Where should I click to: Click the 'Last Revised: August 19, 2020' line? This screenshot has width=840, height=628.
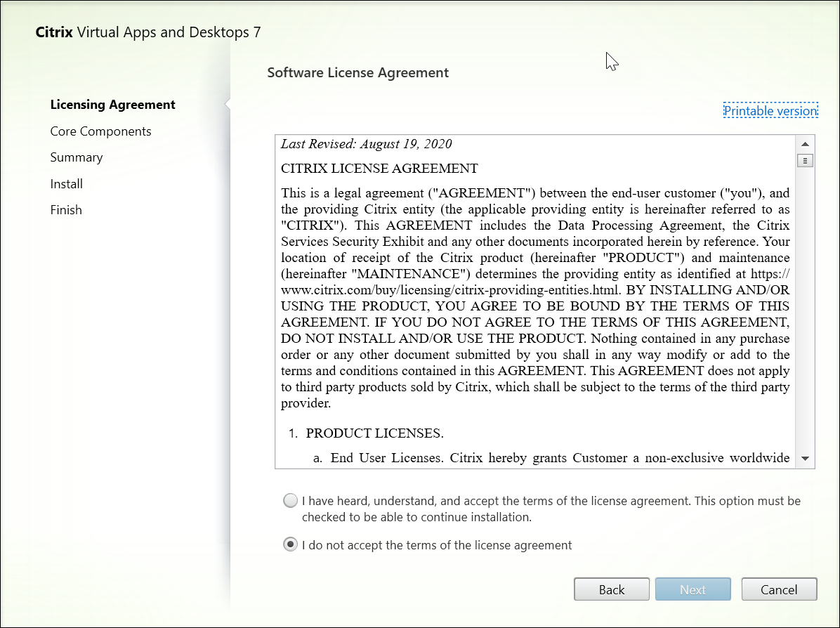366,144
